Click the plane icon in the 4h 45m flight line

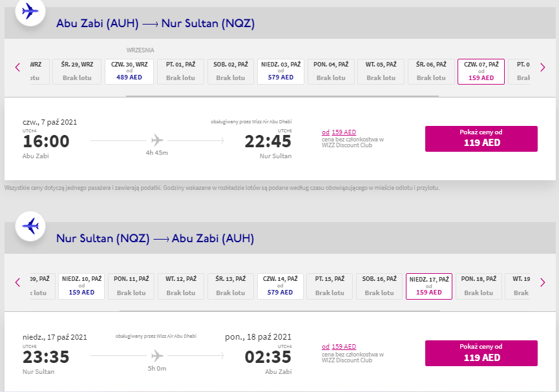[x=157, y=140]
